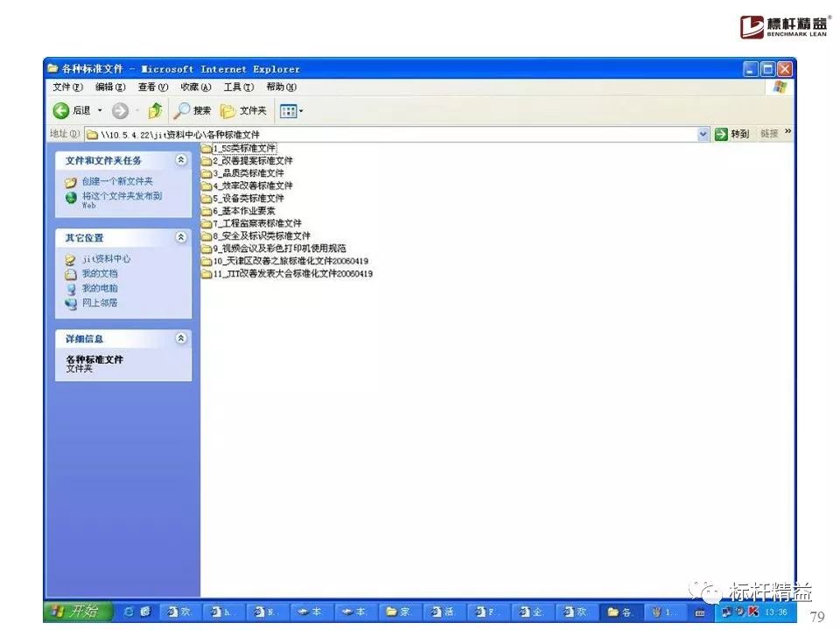Viewport: 840px width, 630px height.
Task: Go up one folder level
Action: pos(156,110)
